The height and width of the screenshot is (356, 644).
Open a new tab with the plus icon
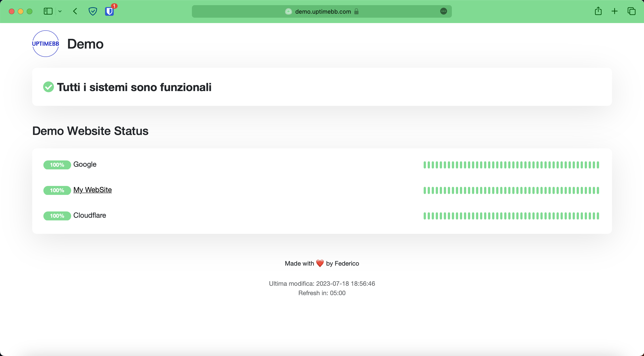pyautogui.click(x=614, y=11)
